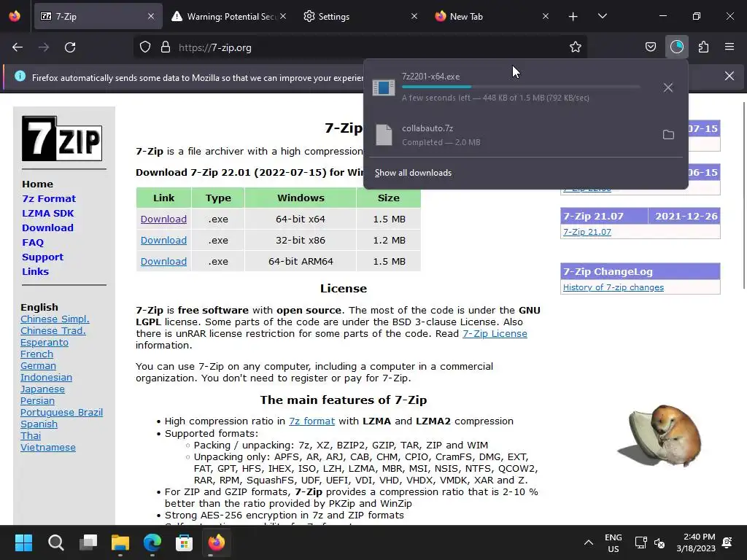
Task: Open the 7-Zip License link
Action: pos(495,333)
